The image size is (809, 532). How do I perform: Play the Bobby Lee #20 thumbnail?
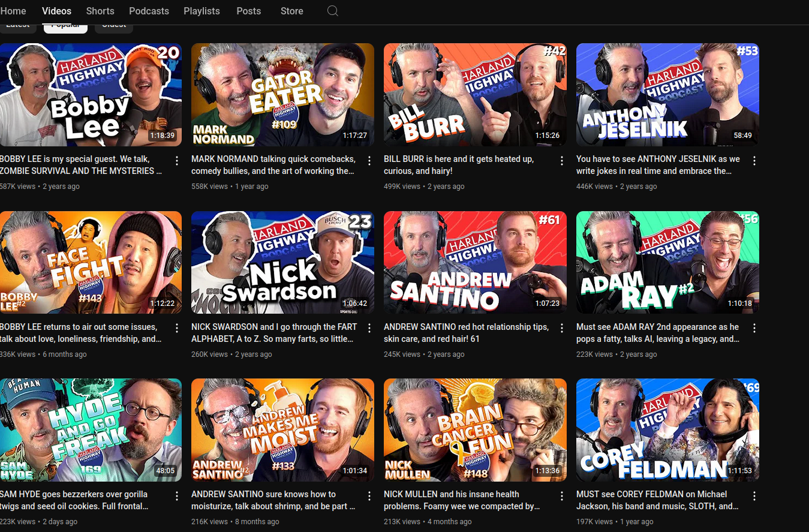click(x=91, y=95)
